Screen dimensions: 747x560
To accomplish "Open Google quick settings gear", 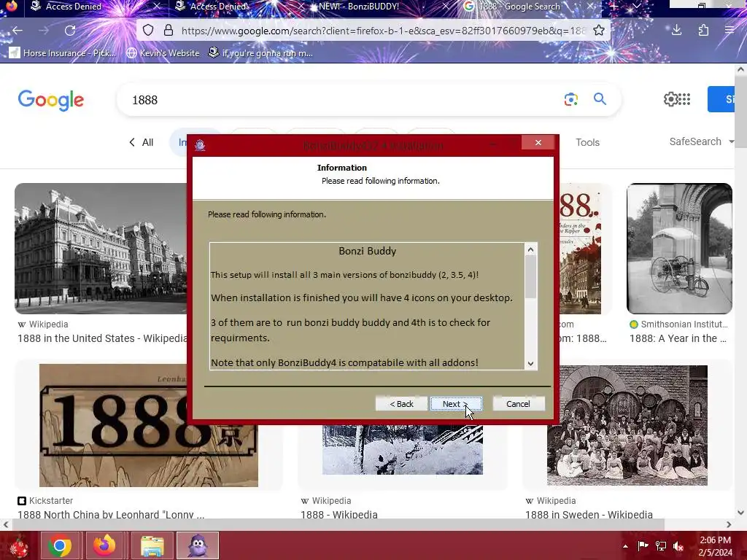I will pyautogui.click(x=670, y=99).
